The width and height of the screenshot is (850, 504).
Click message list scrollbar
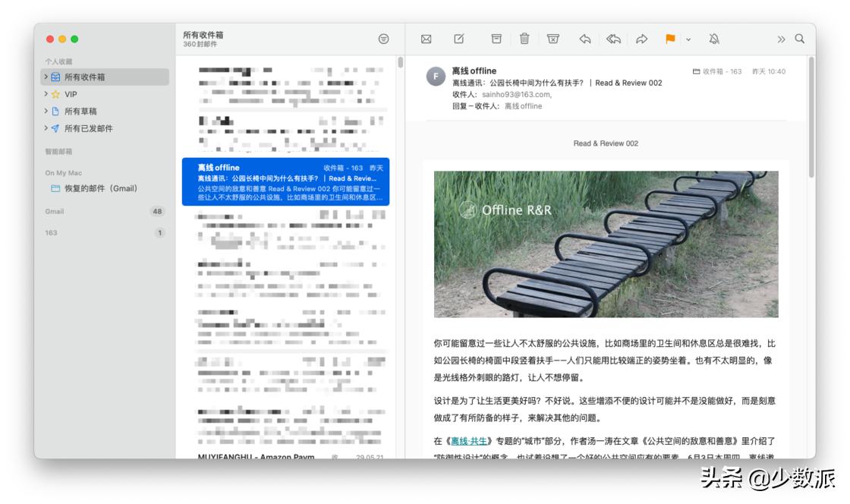tap(400, 62)
